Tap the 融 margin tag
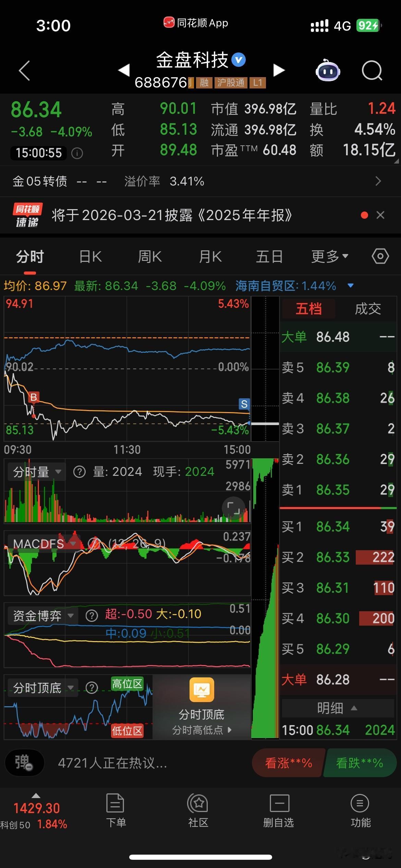Screen dimensions: 401x868 [x=204, y=83]
